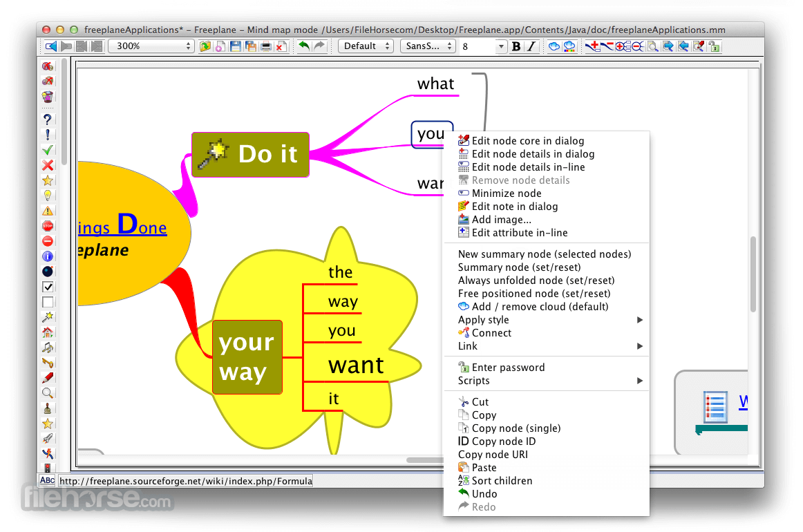Click the light bulb idea icon

pos(48,196)
